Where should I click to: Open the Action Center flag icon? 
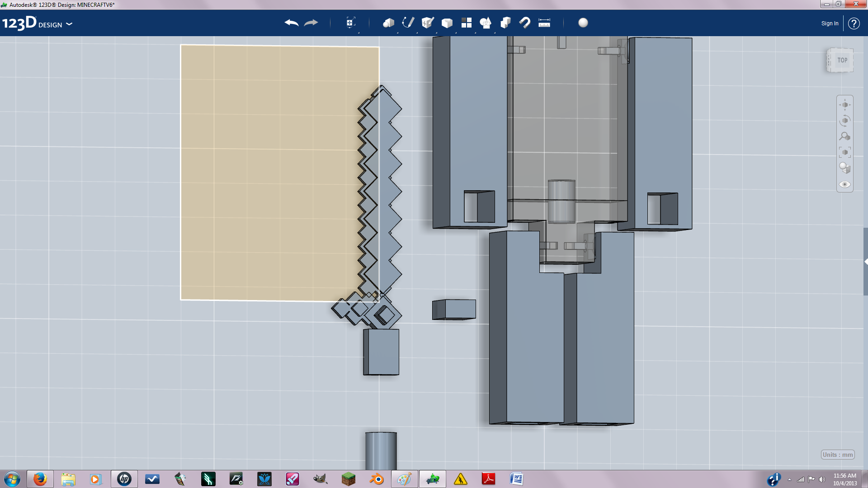pos(811,479)
